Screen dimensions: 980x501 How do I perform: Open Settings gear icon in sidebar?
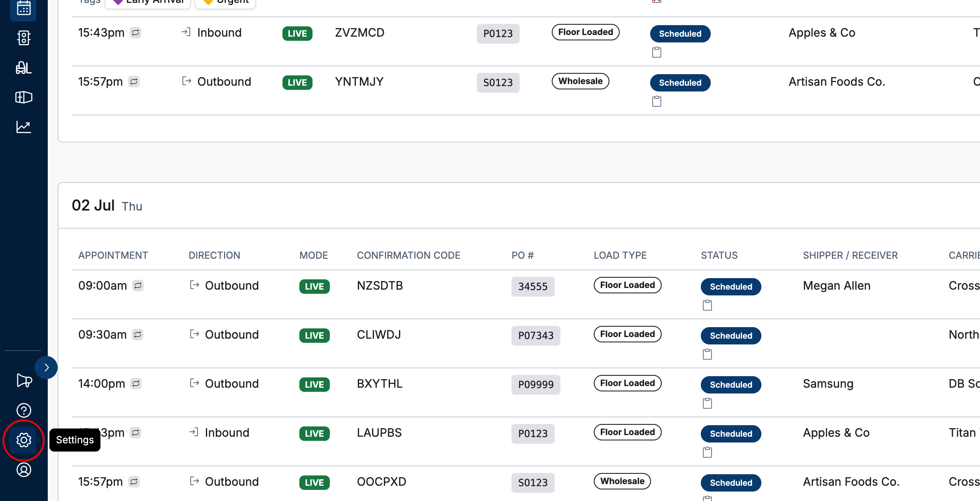(x=24, y=440)
